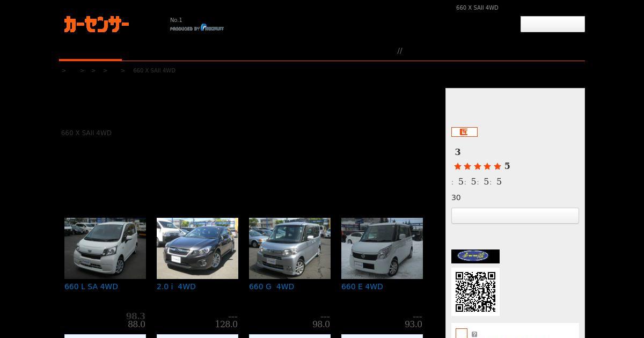644x338 pixels.
Task: Click the No.1 text beside the logo
Action: [x=176, y=20]
